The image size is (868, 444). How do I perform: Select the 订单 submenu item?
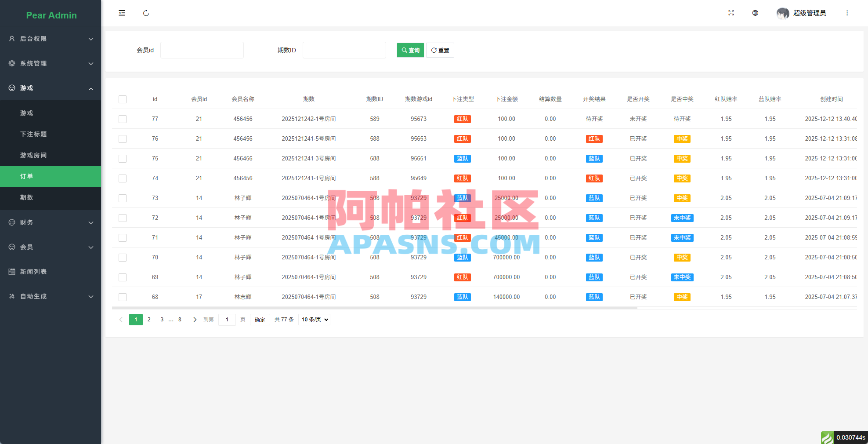tap(51, 176)
